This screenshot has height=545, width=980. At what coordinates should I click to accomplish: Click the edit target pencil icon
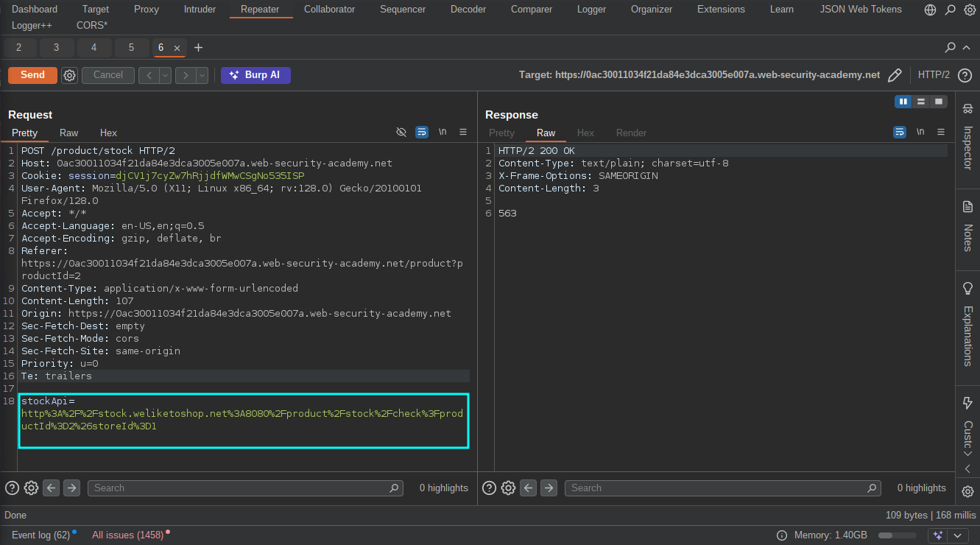[x=895, y=75]
